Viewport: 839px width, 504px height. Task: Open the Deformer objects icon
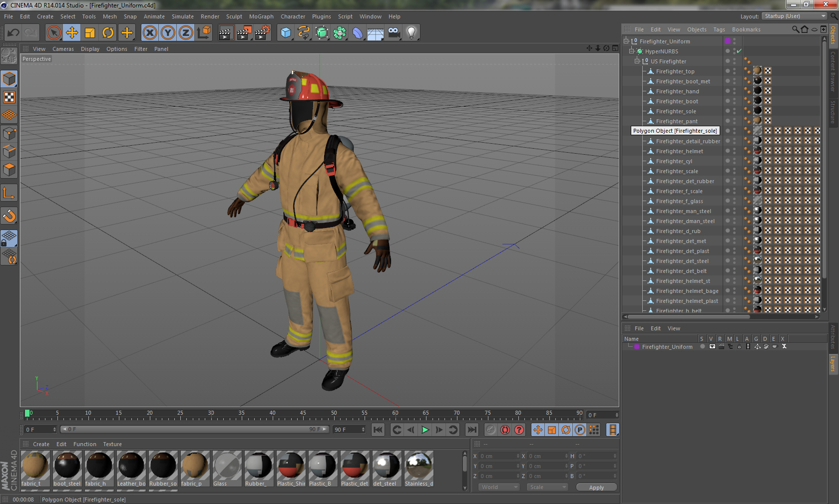tap(358, 33)
